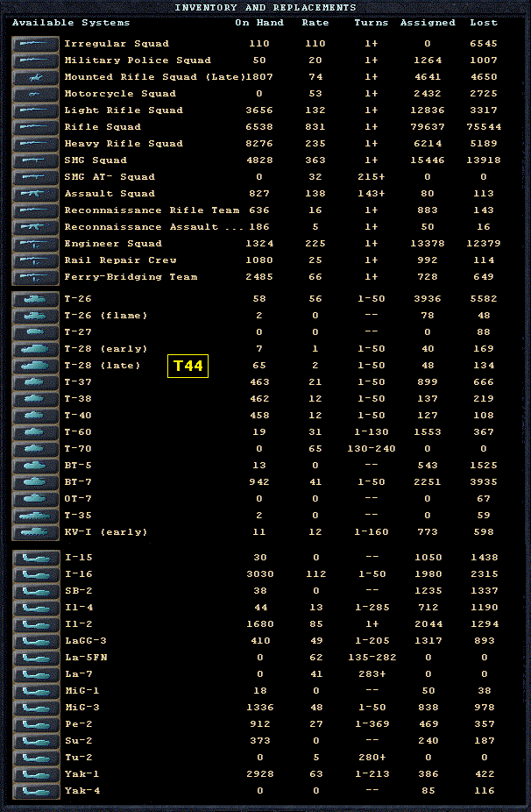The width and height of the screenshot is (531, 812).
Task: Click the Turns column header
Action: click(x=371, y=23)
